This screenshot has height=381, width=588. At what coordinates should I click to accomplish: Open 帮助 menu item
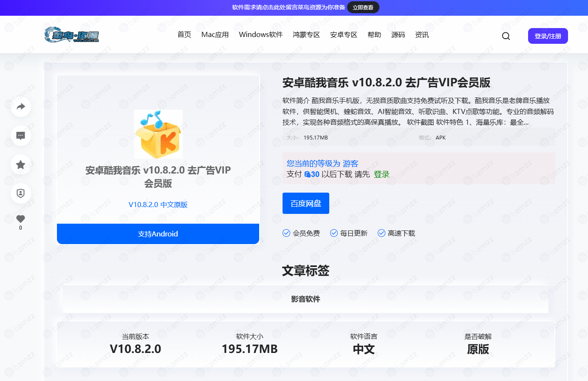[374, 35]
